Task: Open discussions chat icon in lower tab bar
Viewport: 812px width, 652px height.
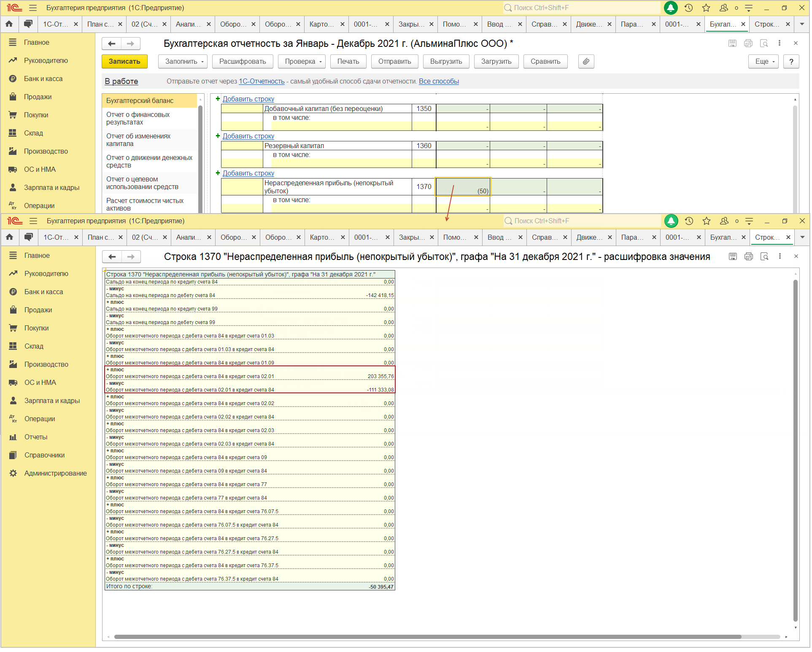Action: coord(28,237)
